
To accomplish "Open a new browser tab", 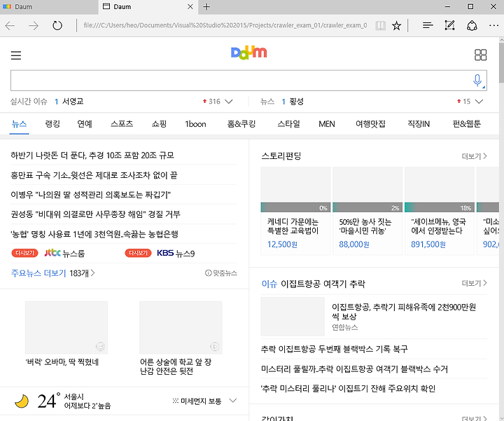I will 206,7.
